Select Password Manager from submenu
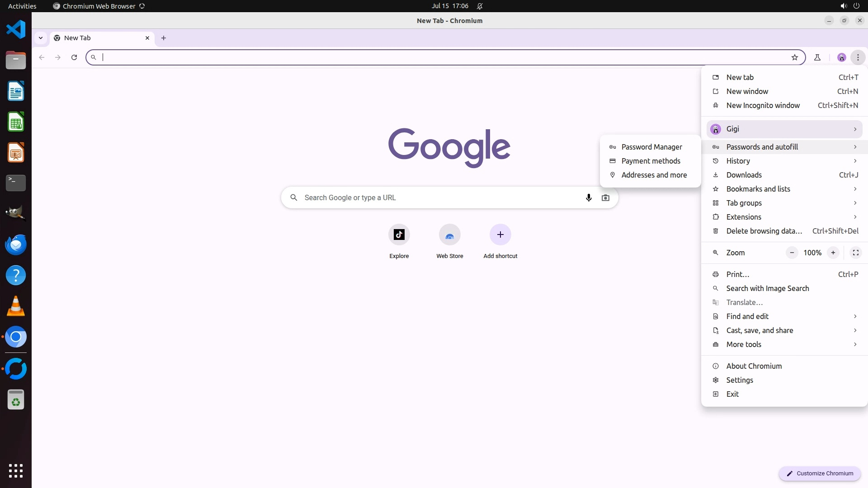The width and height of the screenshot is (868, 488). [x=651, y=147]
